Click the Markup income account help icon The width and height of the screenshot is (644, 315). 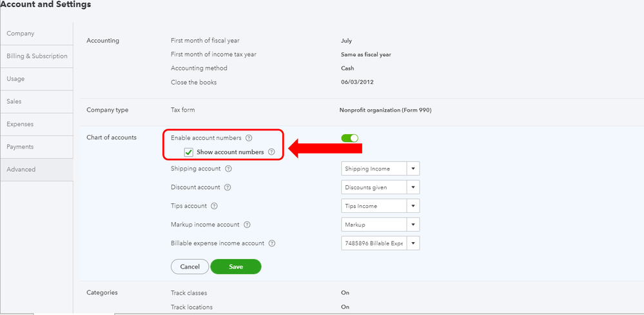[x=248, y=225]
